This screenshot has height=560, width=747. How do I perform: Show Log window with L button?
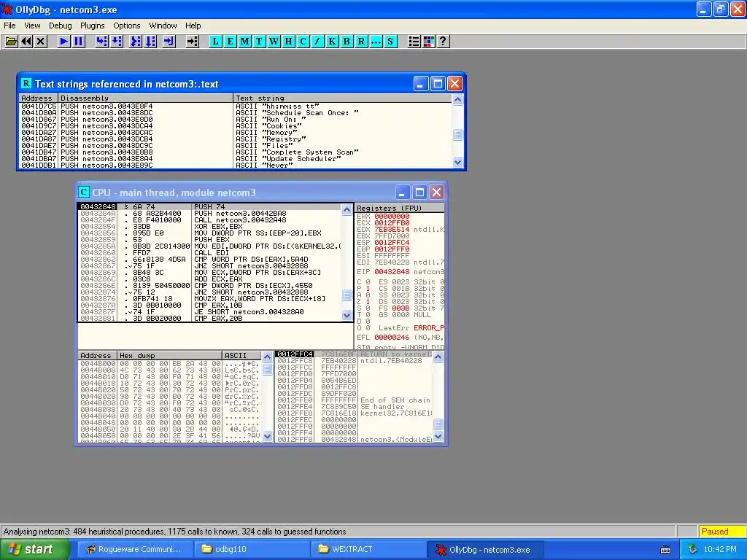coord(215,42)
